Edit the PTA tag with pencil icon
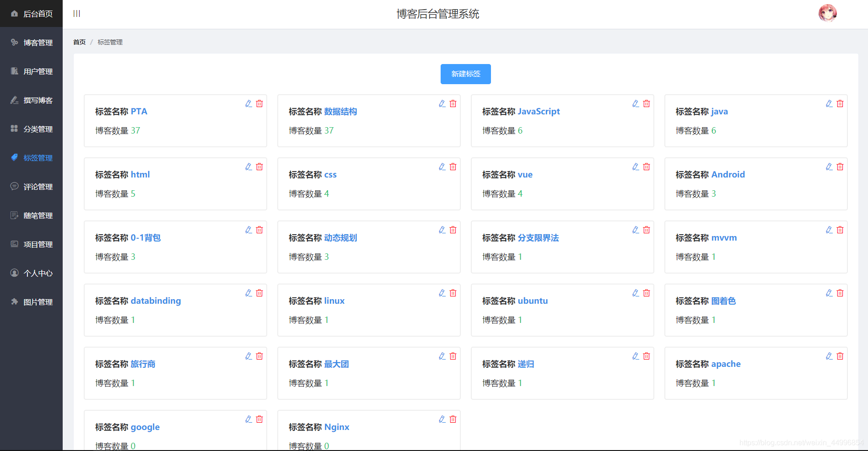 point(248,103)
